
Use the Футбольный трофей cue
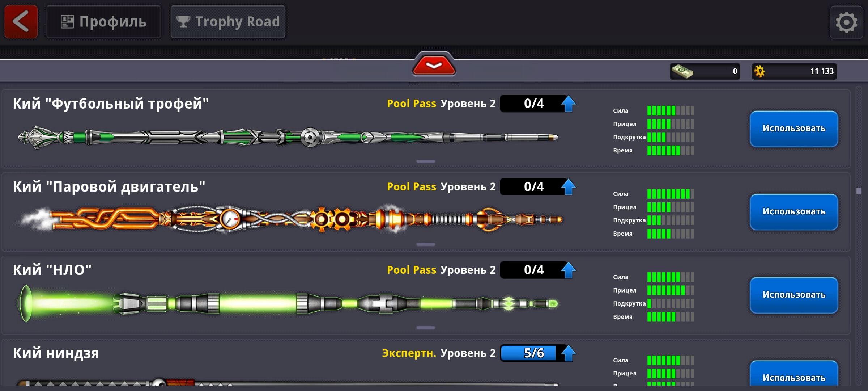(x=794, y=129)
